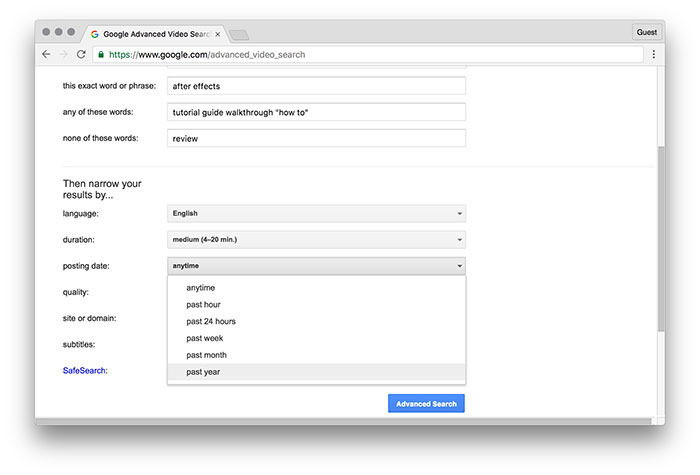Open a new tab button

click(x=239, y=34)
